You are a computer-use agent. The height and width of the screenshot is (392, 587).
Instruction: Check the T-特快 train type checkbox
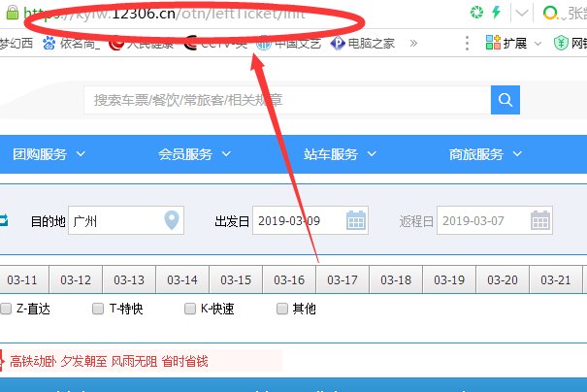98,309
